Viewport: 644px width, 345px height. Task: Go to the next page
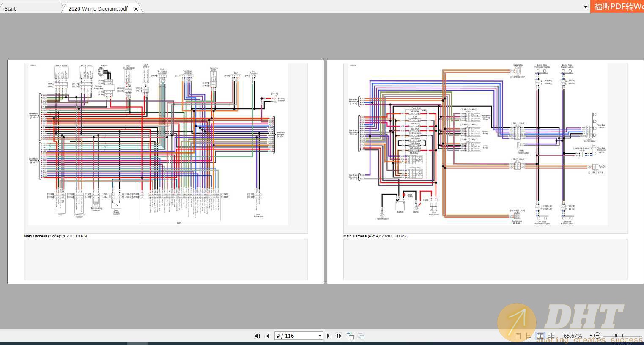(x=328, y=336)
